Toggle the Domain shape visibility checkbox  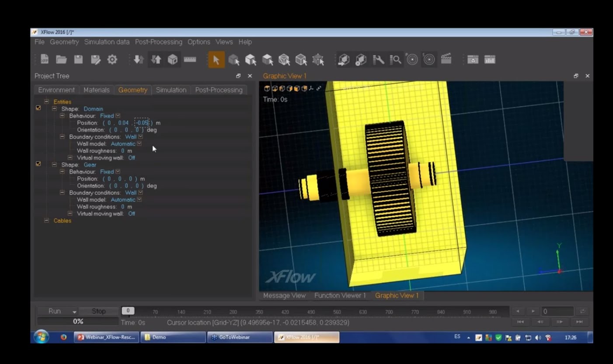tap(38, 108)
